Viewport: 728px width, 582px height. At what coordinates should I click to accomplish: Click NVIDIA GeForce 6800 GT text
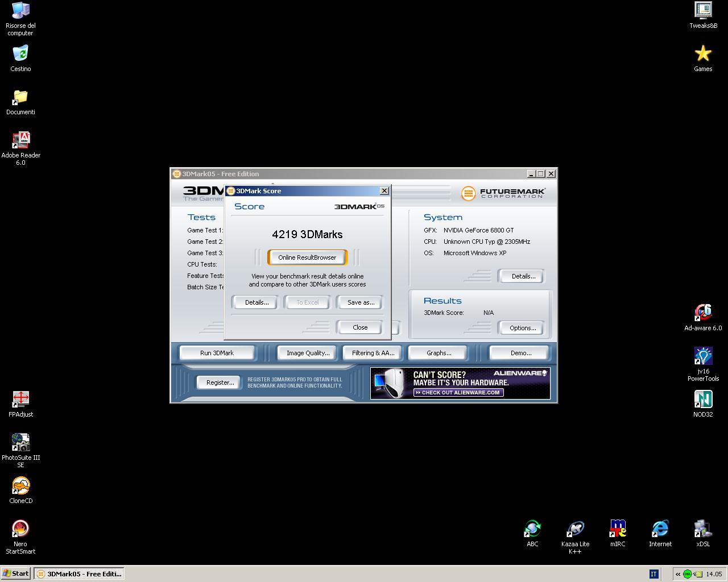pos(478,230)
